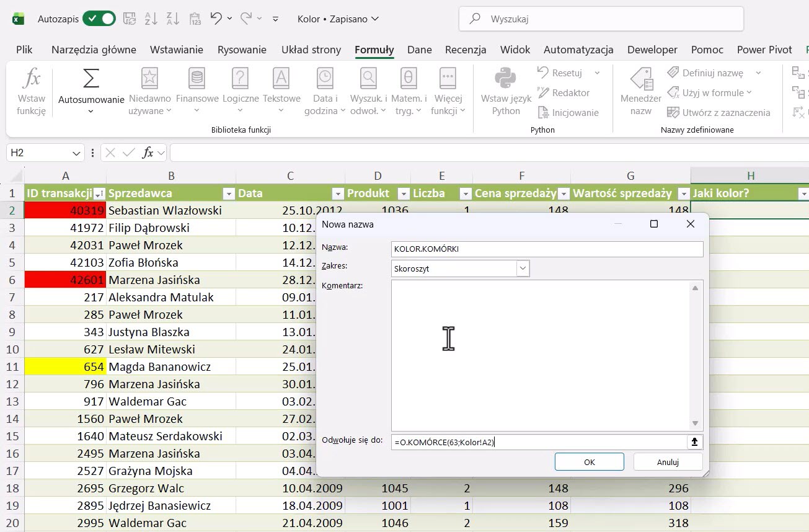
Task: Click the Redo arrow icon
Action: pos(246,19)
